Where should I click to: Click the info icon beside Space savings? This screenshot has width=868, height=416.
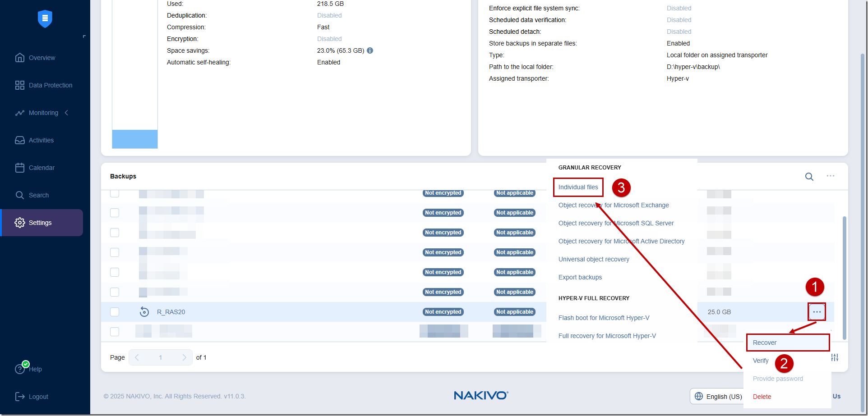[x=370, y=50]
